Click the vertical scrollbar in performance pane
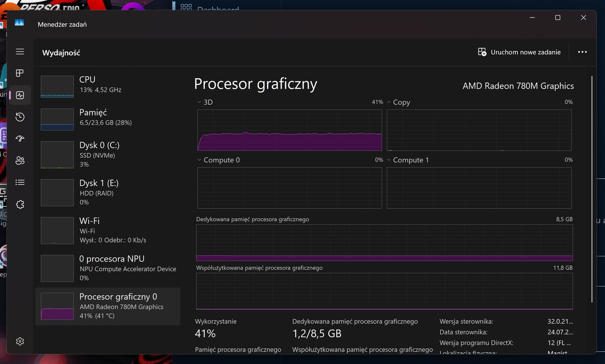 coord(592,189)
